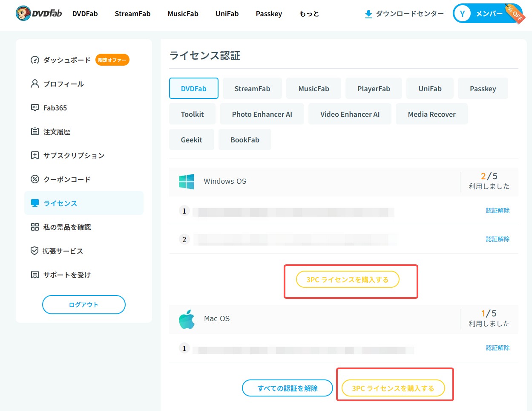Click the Y member avatar circle
Image resolution: width=532 pixels, height=411 pixels.
(x=462, y=14)
